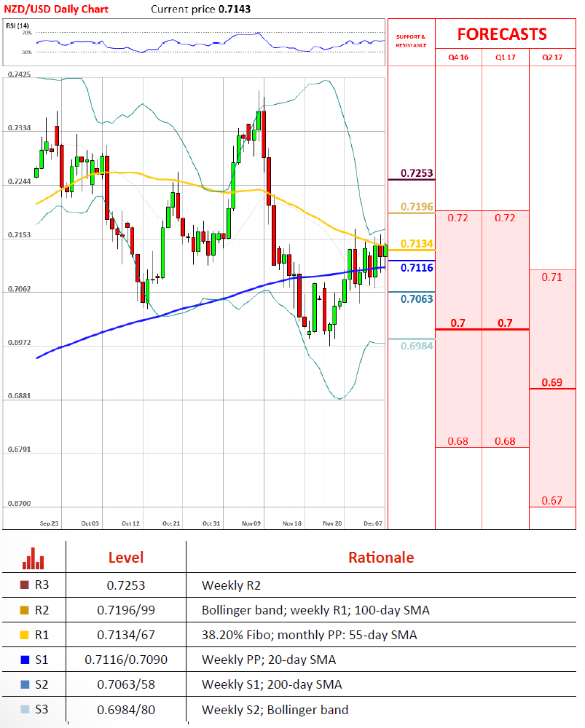
Task: Select the steel blue S2 color swatch
Action: [x=25, y=684]
